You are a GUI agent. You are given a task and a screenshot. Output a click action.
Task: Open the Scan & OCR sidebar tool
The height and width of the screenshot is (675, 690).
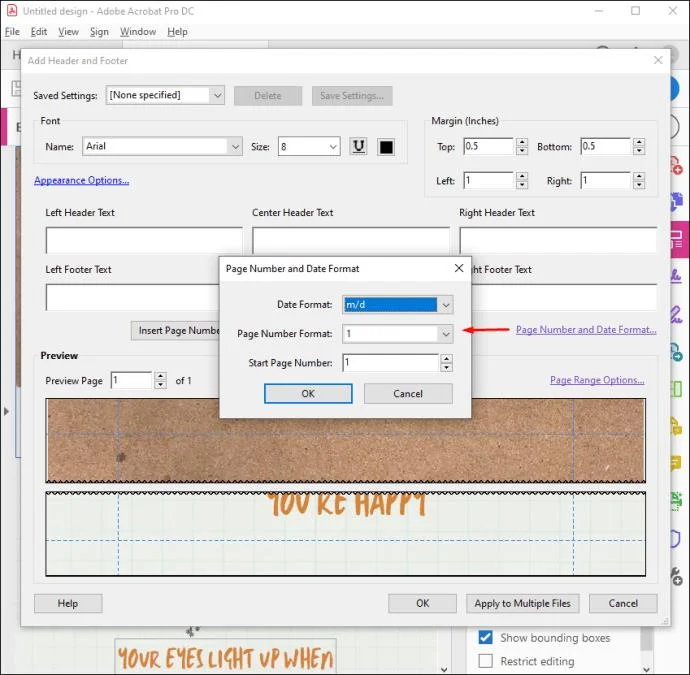coord(676,501)
